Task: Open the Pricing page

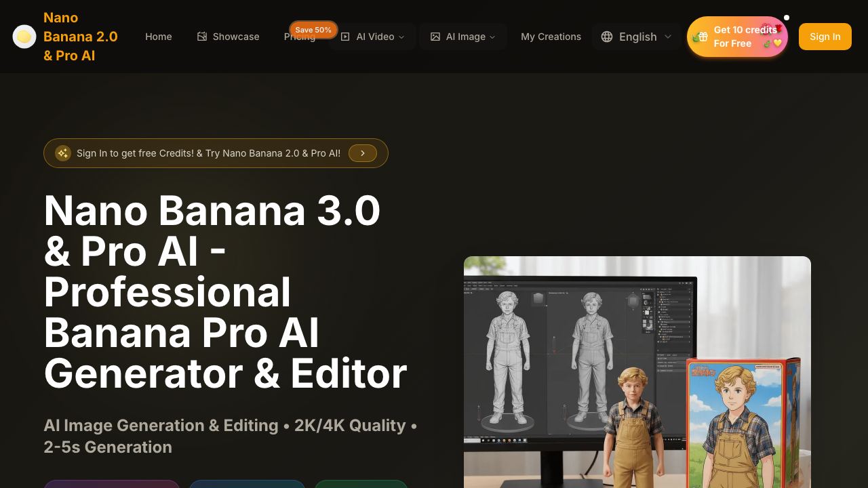Action: point(300,37)
